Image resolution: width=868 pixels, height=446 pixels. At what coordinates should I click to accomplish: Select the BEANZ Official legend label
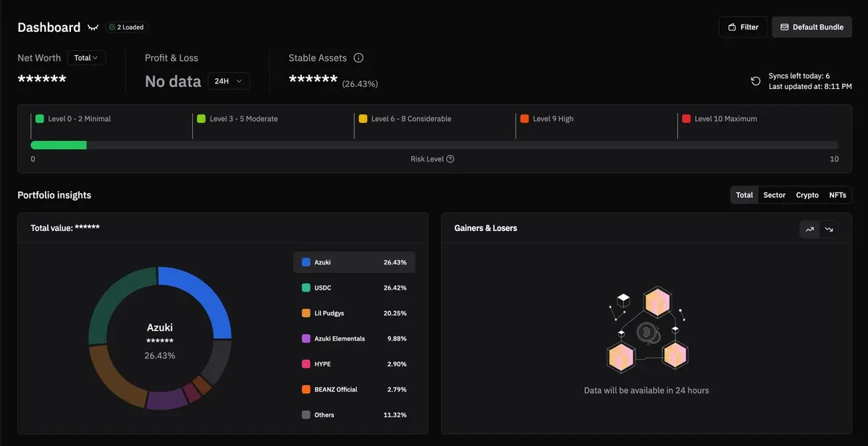tap(336, 390)
